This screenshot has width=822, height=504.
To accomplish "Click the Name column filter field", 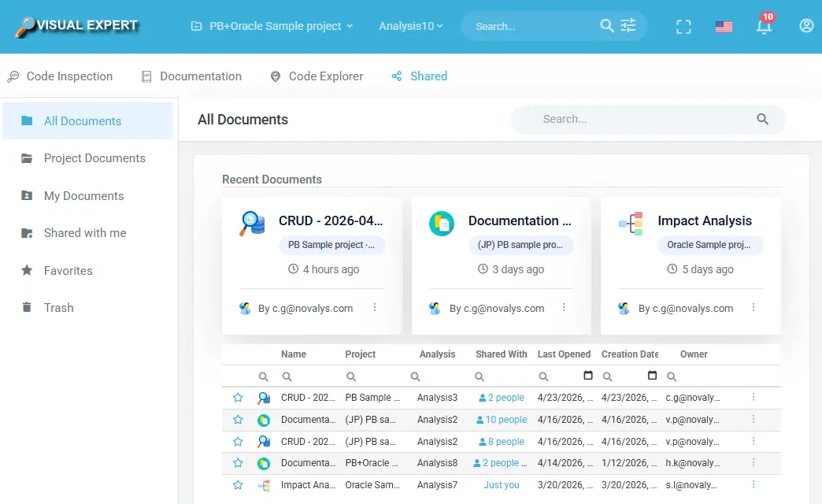I will [x=310, y=376].
